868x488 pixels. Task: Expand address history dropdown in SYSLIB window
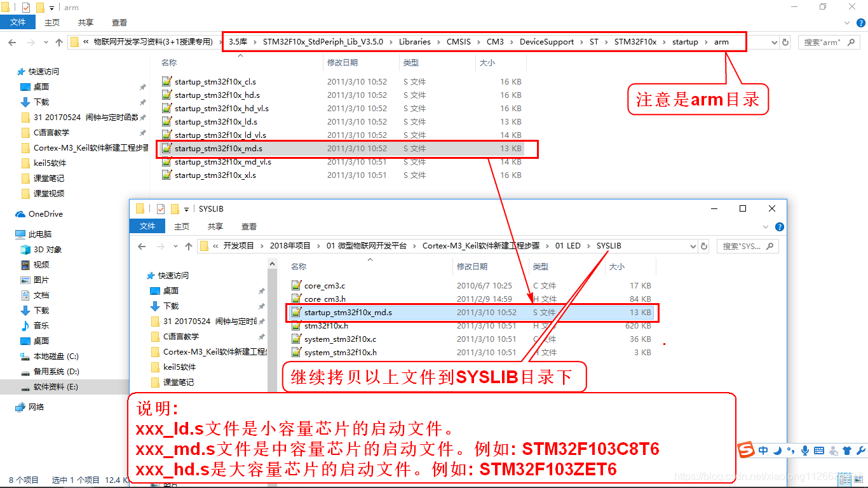pos(693,246)
